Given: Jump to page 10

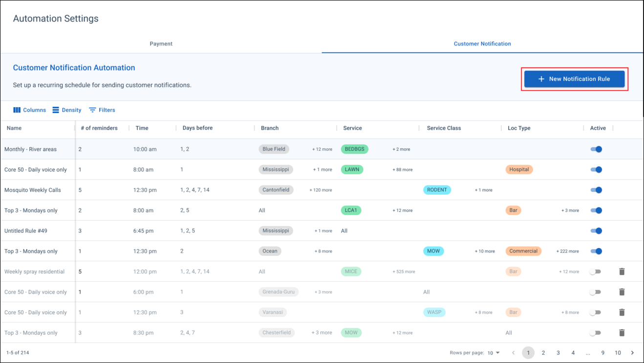Looking at the screenshot, I should click(618, 352).
